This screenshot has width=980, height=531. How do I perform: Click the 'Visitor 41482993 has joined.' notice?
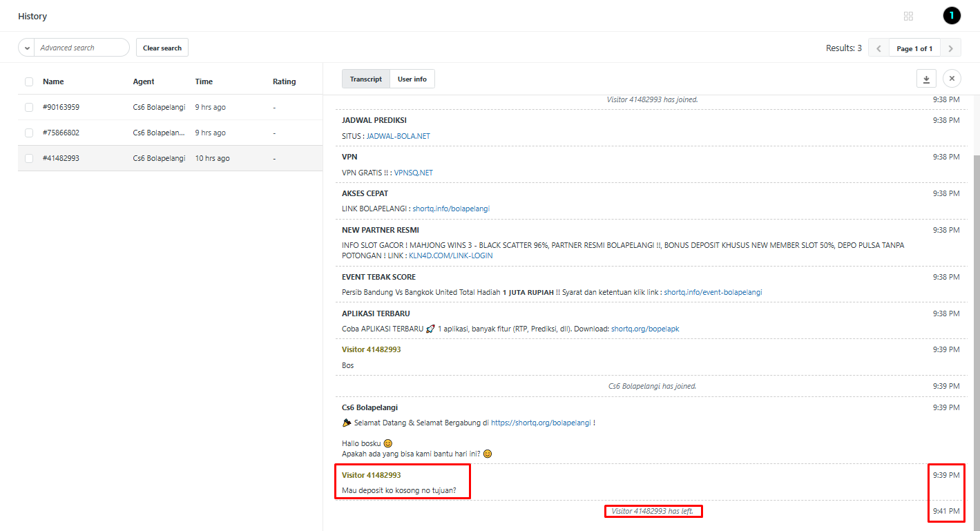(653, 99)
